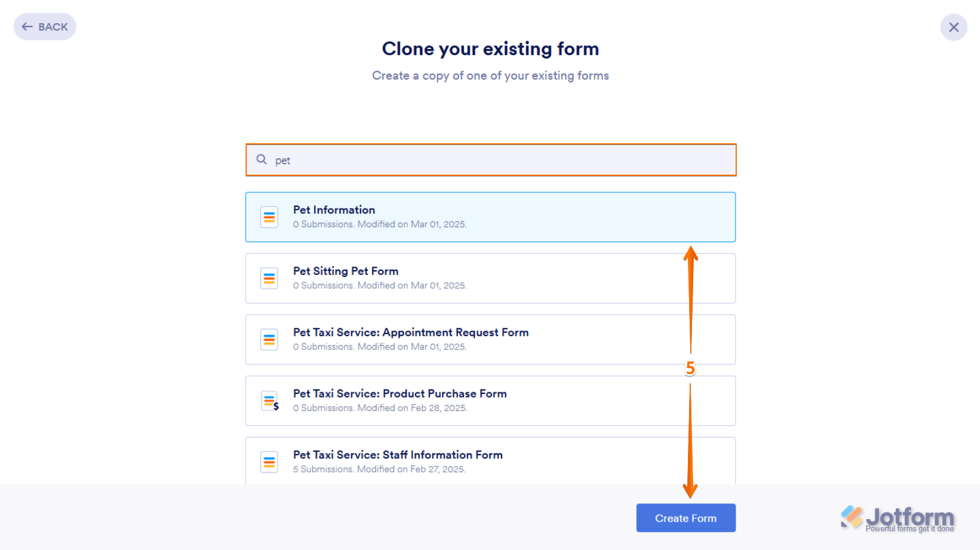Click the Staff Information Form icon
This screenshot has width=980, height=550.
[x=269, y=462]
